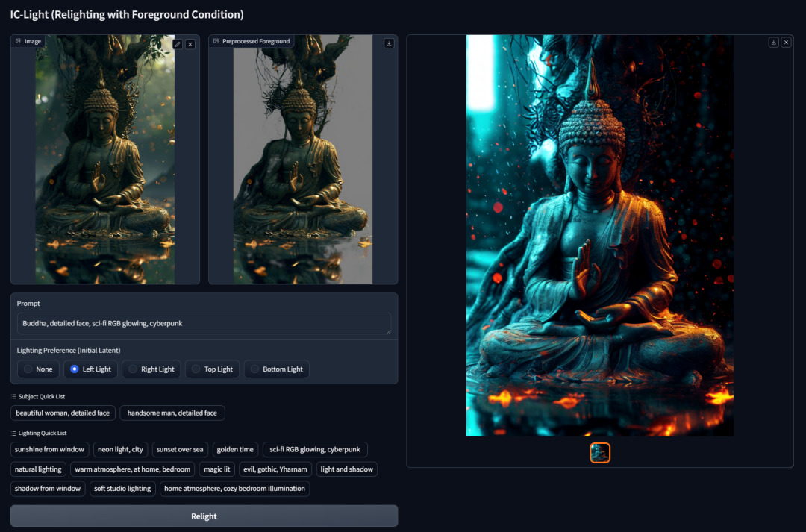Choose the Top Light radio option
The height and width of the screenshot is (532, 806).
pyautogui.click(x=212, y=369)
